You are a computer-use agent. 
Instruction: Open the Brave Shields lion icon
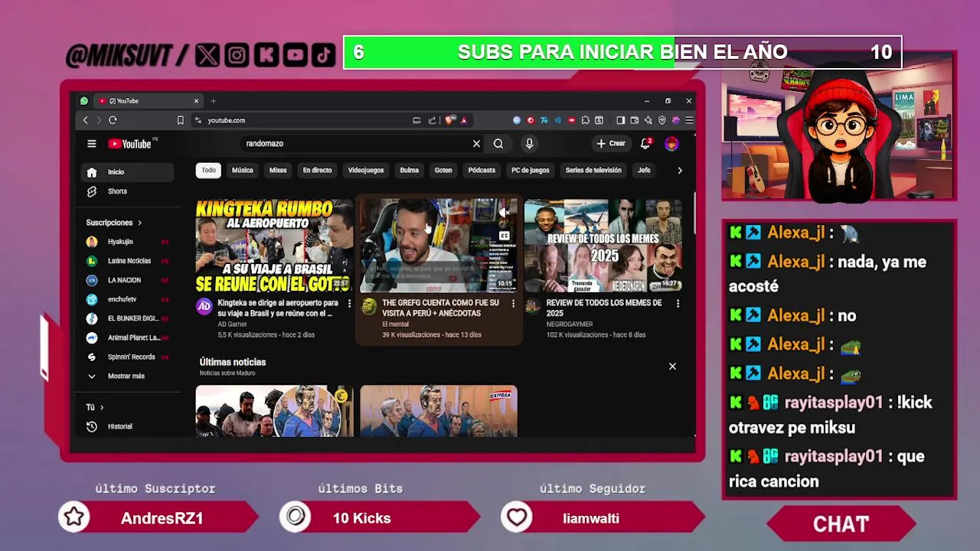point(449,120)
